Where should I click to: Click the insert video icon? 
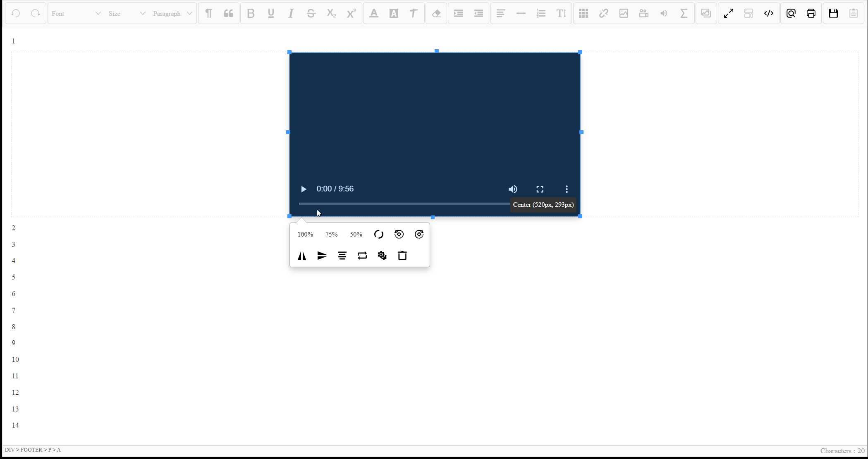click(x=644, y=13)
